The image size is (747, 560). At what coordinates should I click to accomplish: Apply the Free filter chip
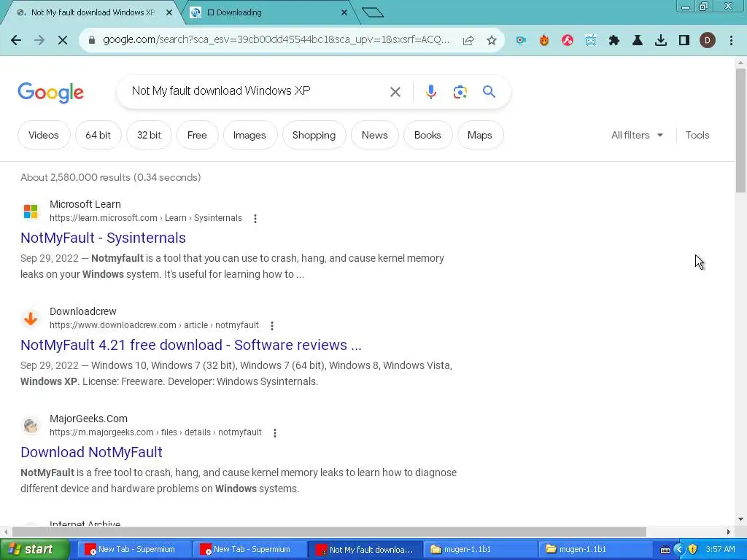coord(197,135)
